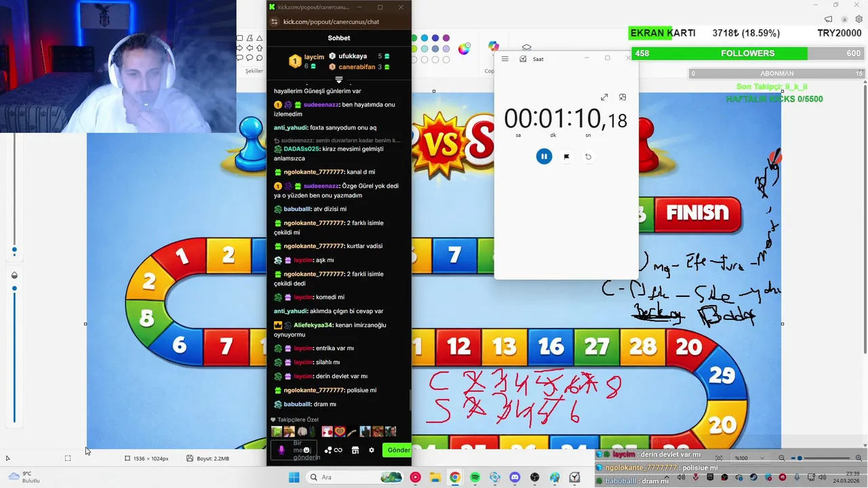Open OBS Studio from the taskbar

coord(534,477)
